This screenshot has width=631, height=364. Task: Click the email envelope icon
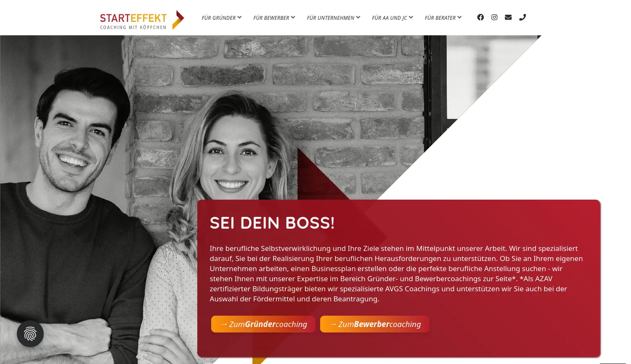click(508, 17)
